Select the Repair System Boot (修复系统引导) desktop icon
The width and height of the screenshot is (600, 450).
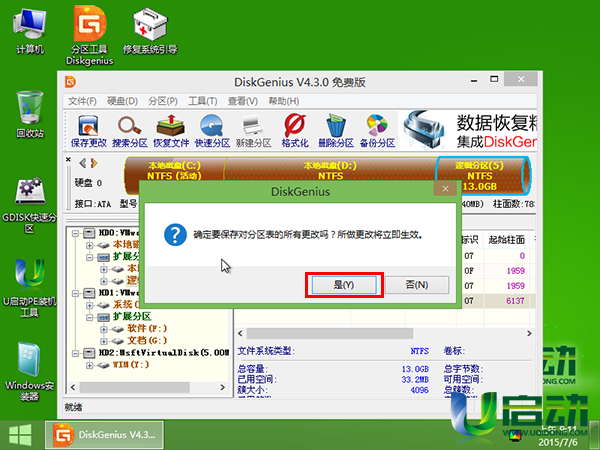click(150, 32)
